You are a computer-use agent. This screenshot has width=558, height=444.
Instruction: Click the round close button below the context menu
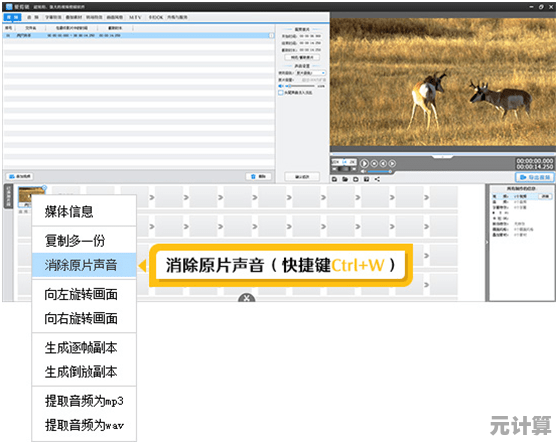[247, 298]
